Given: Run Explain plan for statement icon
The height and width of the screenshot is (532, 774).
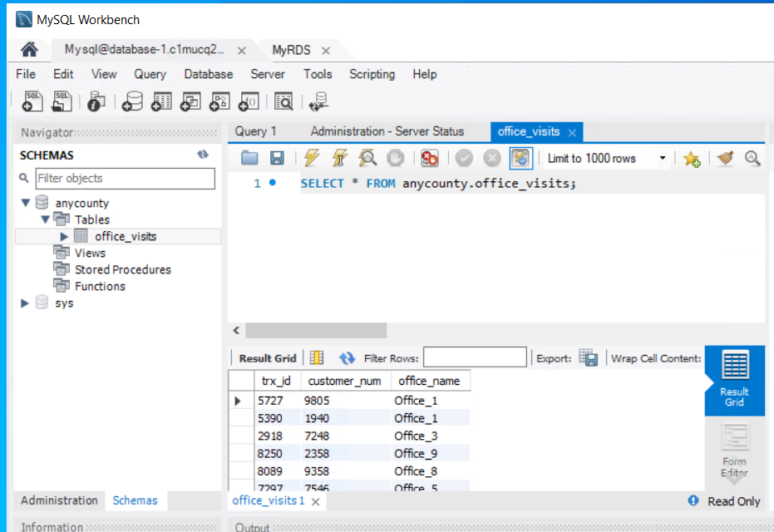Looking at the screenshot, I should coord(367,158).
